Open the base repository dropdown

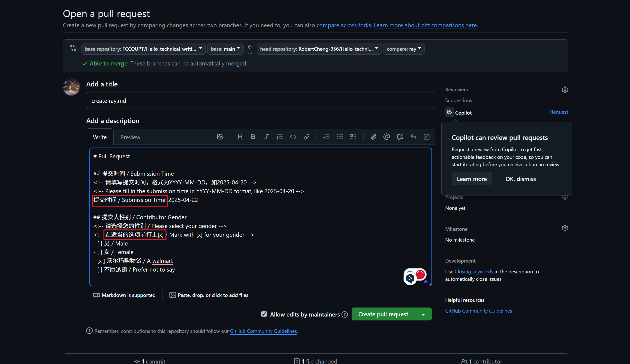pos(143,49)
